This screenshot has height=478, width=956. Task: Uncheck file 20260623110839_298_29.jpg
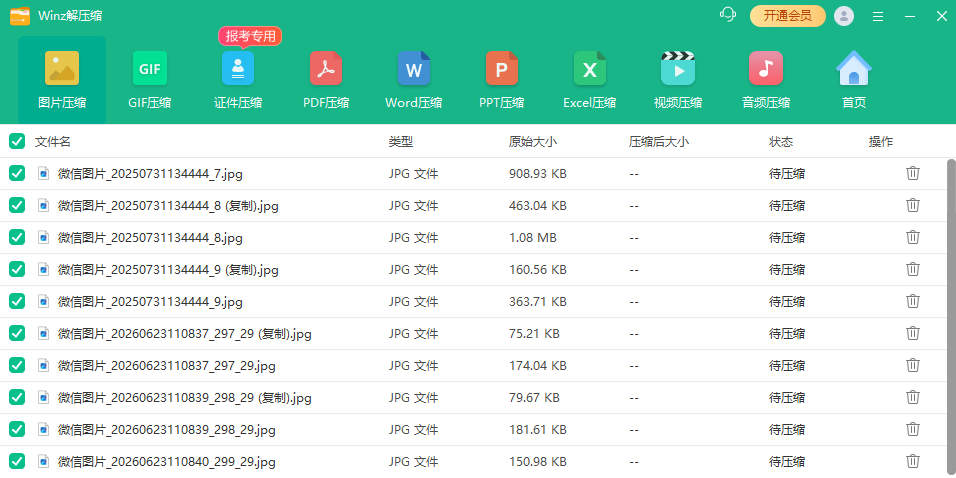[17, 429]
